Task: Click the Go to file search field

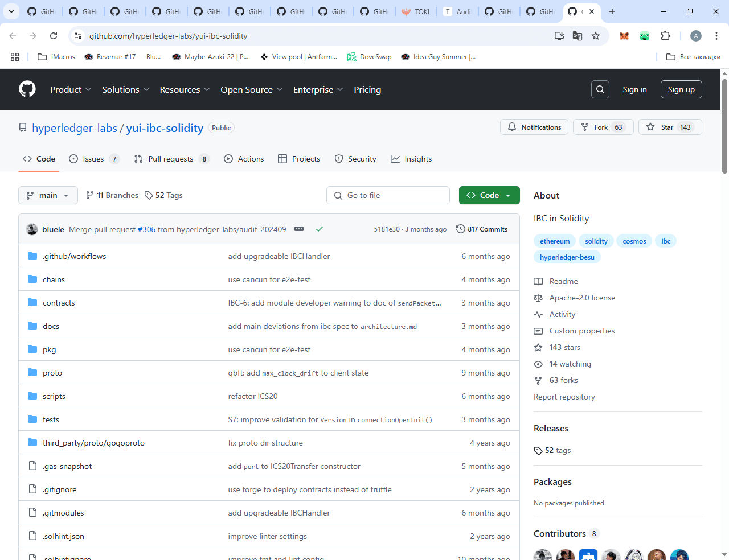Action: tap(388, 195)
